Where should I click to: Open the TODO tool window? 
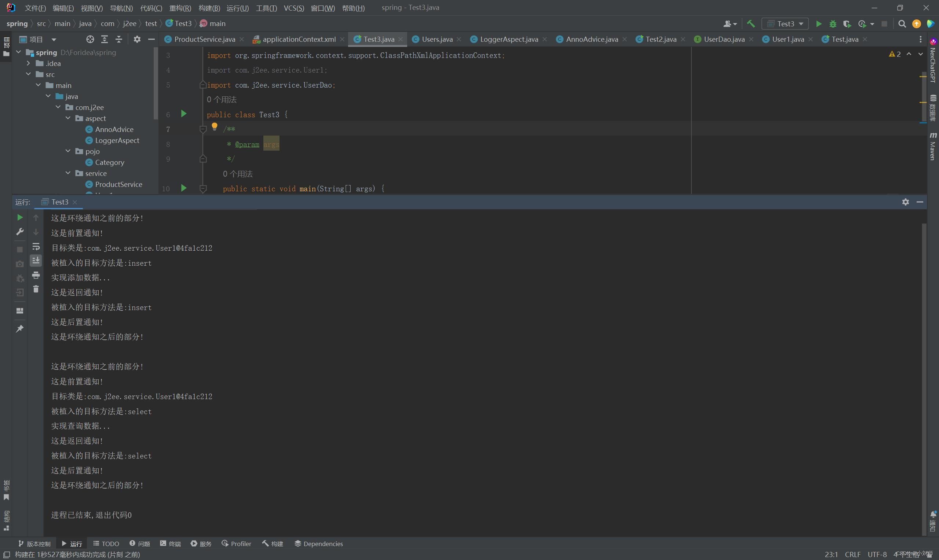(106, 544)
